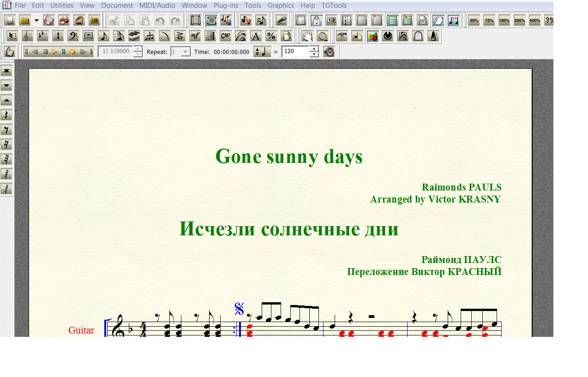Open the MIDI/Audio menu

pos(157,6)
